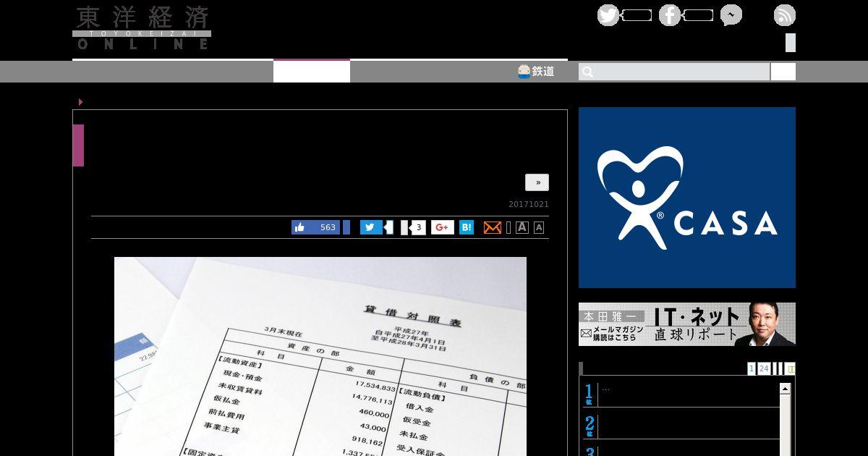Open the number 1 ranked article entry
The width and height of the screenshot is (868, 456).
point(681,394)
